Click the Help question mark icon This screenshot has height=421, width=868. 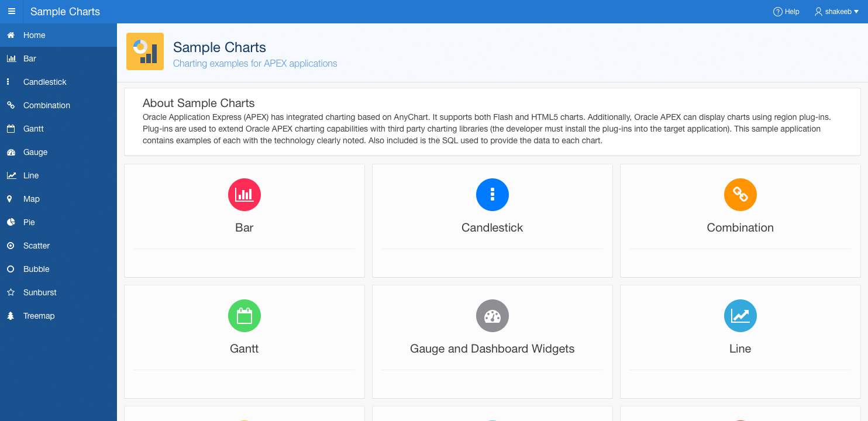coord(778,12)
